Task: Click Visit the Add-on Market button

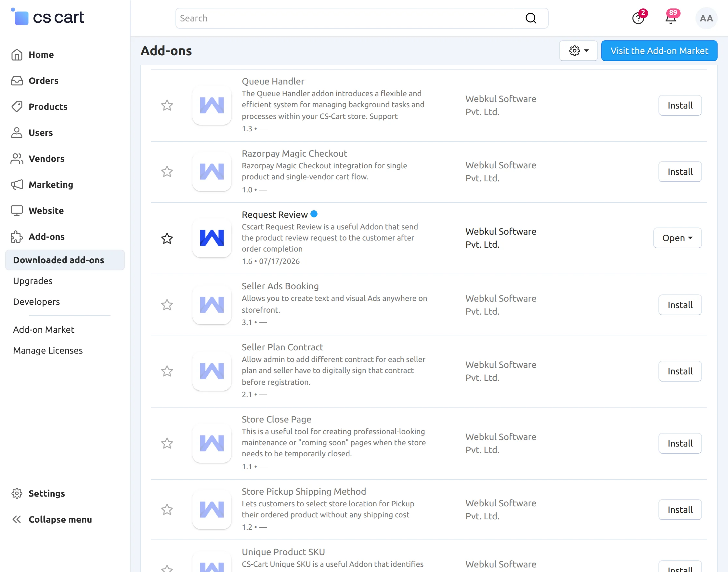Action: coord(659,51)
